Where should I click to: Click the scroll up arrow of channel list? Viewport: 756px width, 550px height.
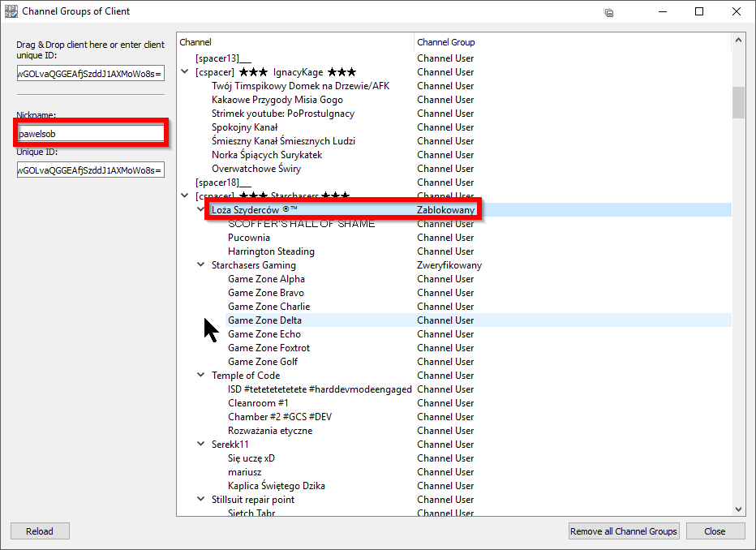point(738,40)
